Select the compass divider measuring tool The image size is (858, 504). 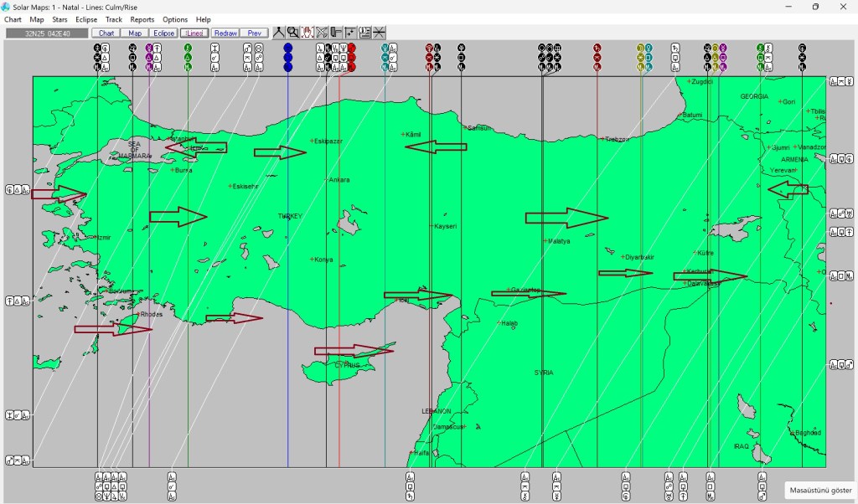tap(279, 33)
